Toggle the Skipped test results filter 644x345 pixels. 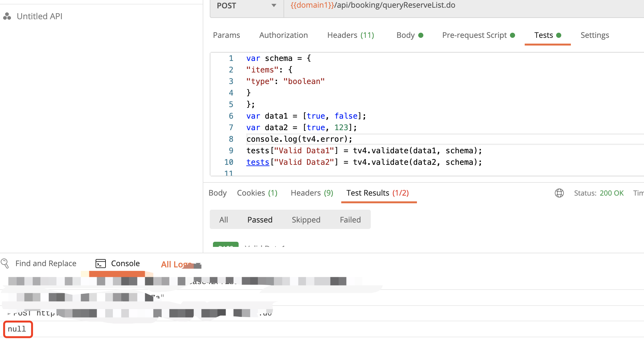[306, 220]
